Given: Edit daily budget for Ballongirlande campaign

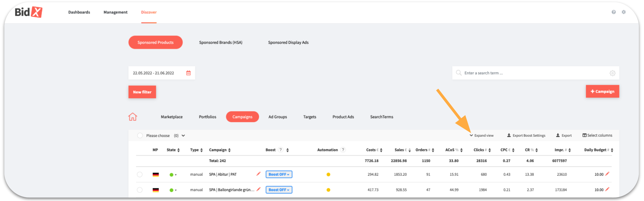Looking at the screenshot, I should point(607,189).
